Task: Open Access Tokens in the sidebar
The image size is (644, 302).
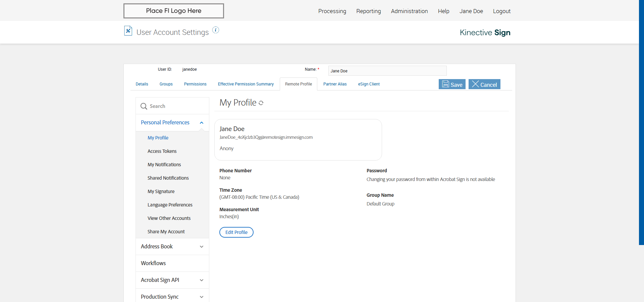Action: (162, 151)
